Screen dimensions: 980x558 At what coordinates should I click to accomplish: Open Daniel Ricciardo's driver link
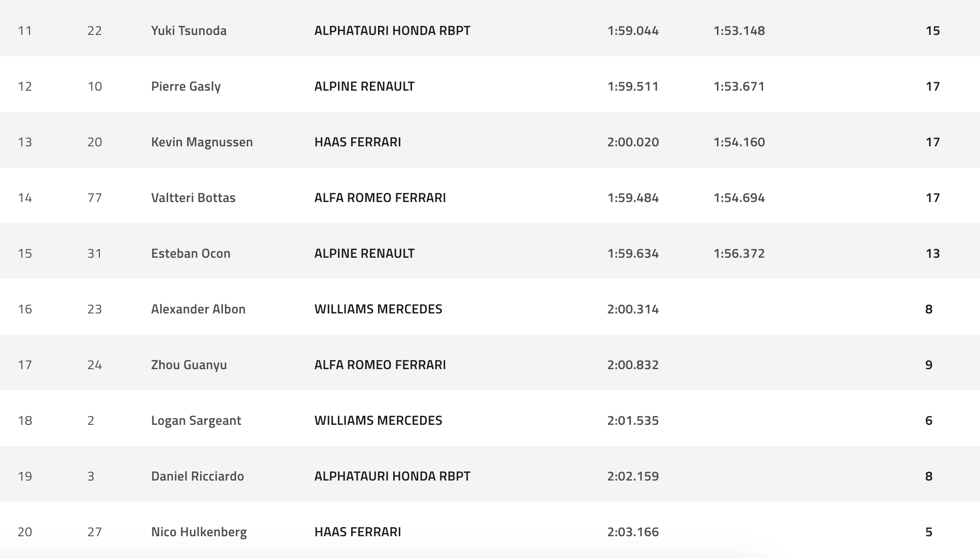[197, 476]
